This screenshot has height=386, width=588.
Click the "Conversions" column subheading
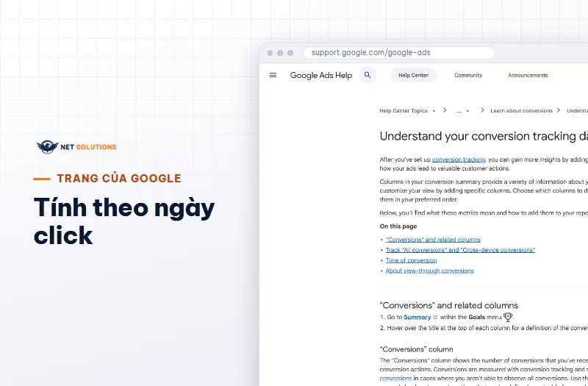point(416,349)
